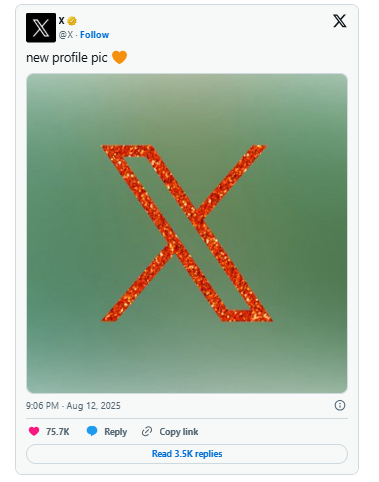Open the circled info icon
This screenshot has height=482, width=379.
tap(340, 405)
